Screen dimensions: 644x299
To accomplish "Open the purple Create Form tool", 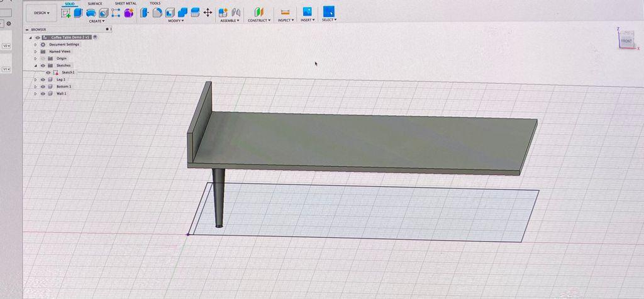I will pos(128,13).
